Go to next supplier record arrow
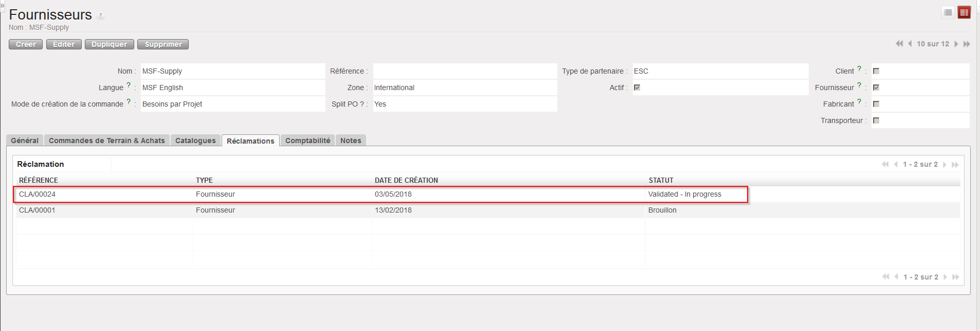Image resolution: width=980 pixels, height=331 pixels. pyautogui.click(x=956, y=44)
